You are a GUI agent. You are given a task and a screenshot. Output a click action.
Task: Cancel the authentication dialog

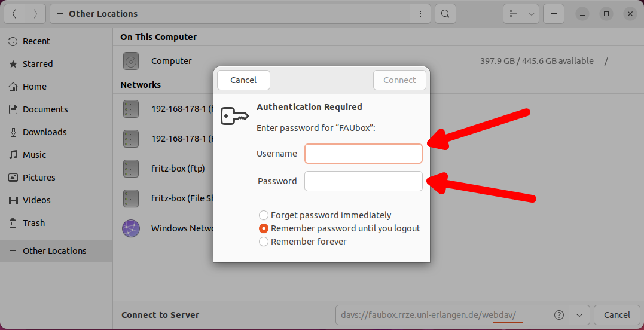tap(243, 80)
